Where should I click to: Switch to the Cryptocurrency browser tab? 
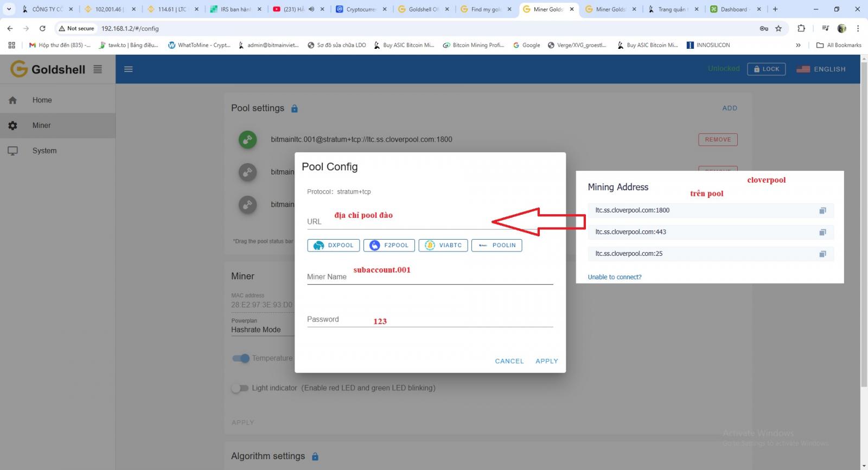361,9
